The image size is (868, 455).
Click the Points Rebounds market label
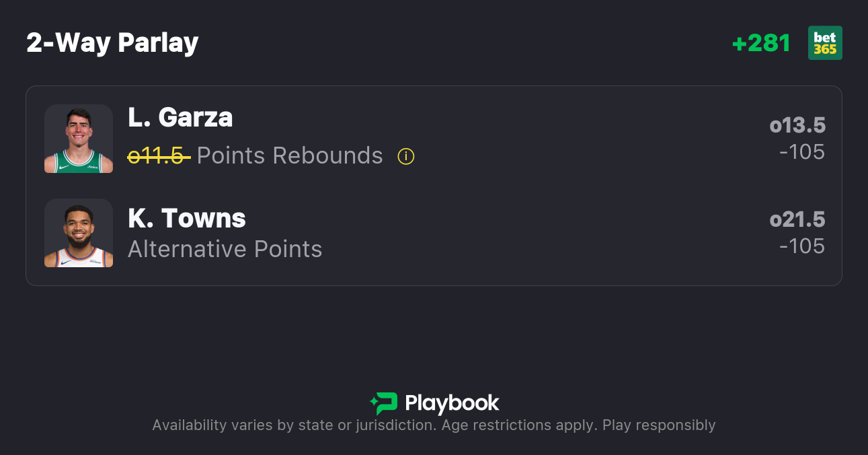coord(290,156)
